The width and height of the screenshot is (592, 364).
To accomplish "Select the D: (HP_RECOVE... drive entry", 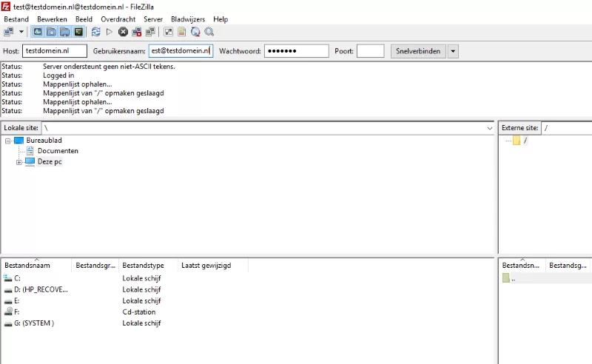I will coord(41,289).
